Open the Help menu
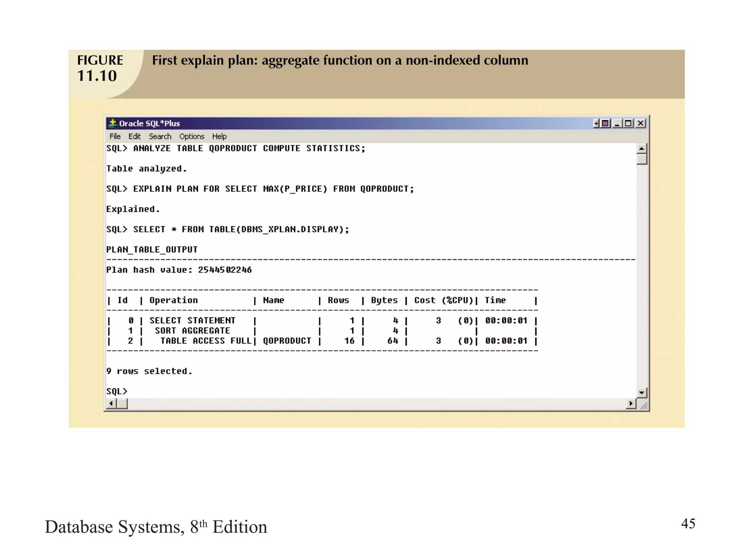747x560 pixels. coord(219,136)
